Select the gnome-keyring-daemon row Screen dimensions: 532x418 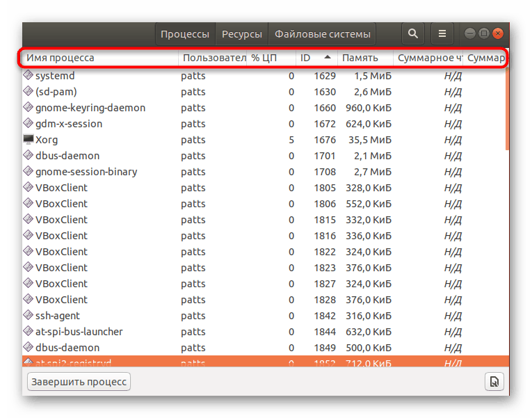pos(264,108)
